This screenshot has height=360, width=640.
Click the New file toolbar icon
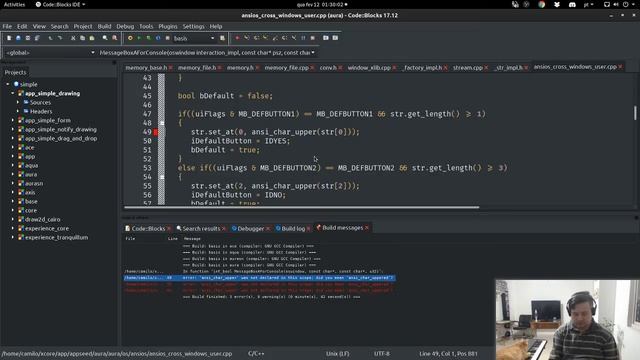(x=9, y=38)
